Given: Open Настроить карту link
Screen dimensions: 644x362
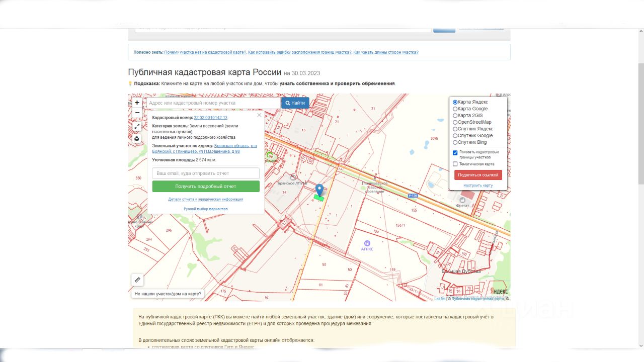Looking at the screenshot, I should tap(478, 186).
